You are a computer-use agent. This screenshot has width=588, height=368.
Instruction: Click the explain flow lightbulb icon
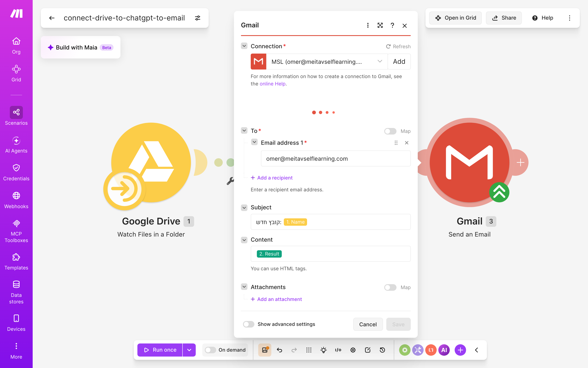323,350
